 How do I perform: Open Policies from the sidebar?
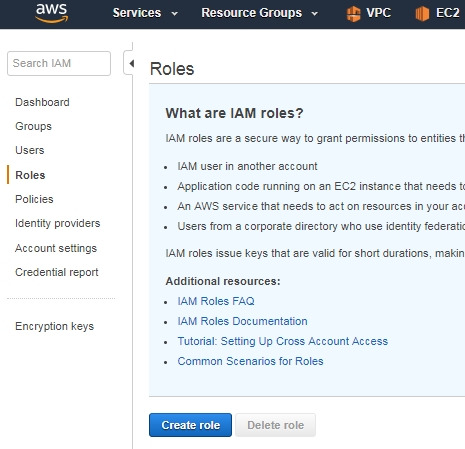tap(34, 199)
